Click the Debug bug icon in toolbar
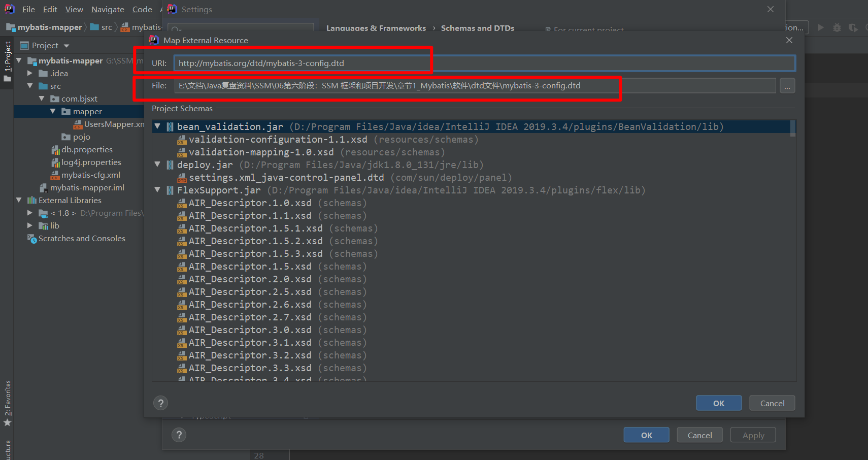 coord(837,27)
